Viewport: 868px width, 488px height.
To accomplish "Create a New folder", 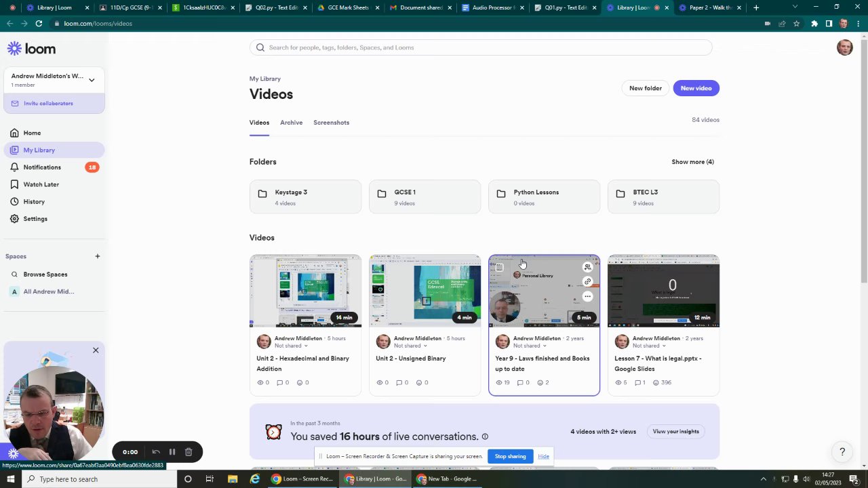I will pyautogui.click(x=645, y=88).
